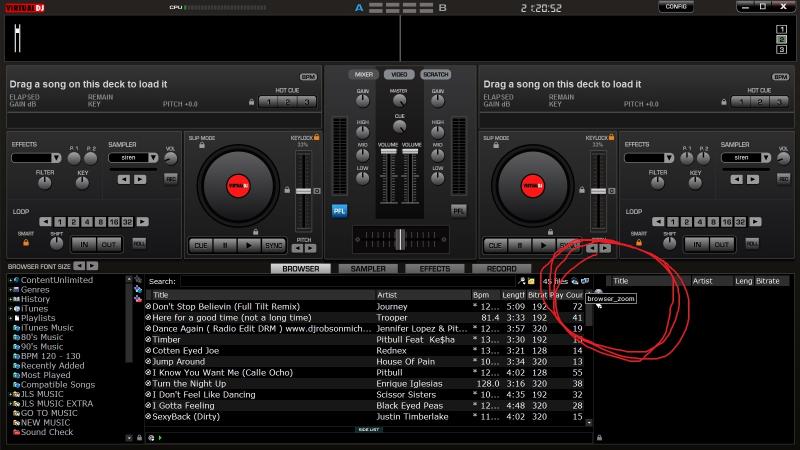Toggle the left deck keylock padlock
Viewport: 800px width, 450px height.
coord(317,137)
